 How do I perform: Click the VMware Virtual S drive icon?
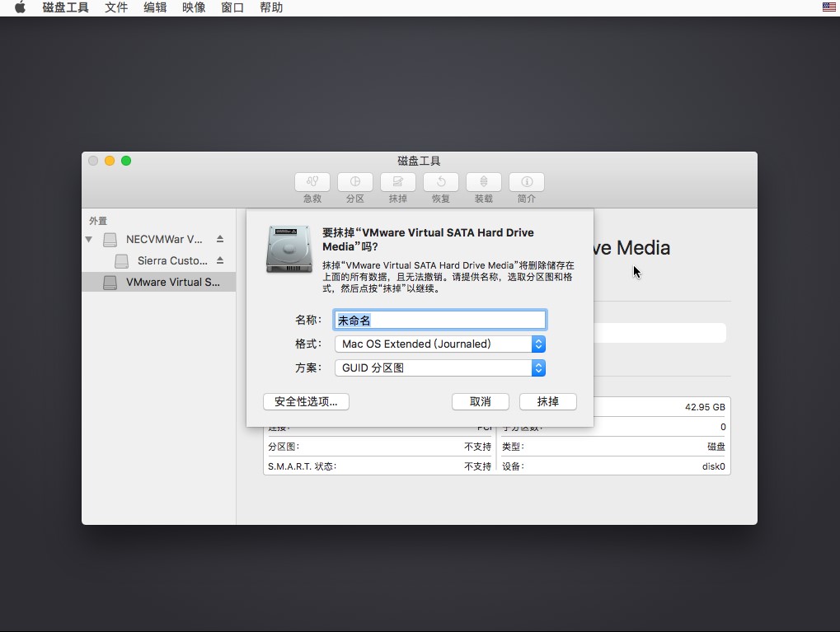[x=110, y=283]
